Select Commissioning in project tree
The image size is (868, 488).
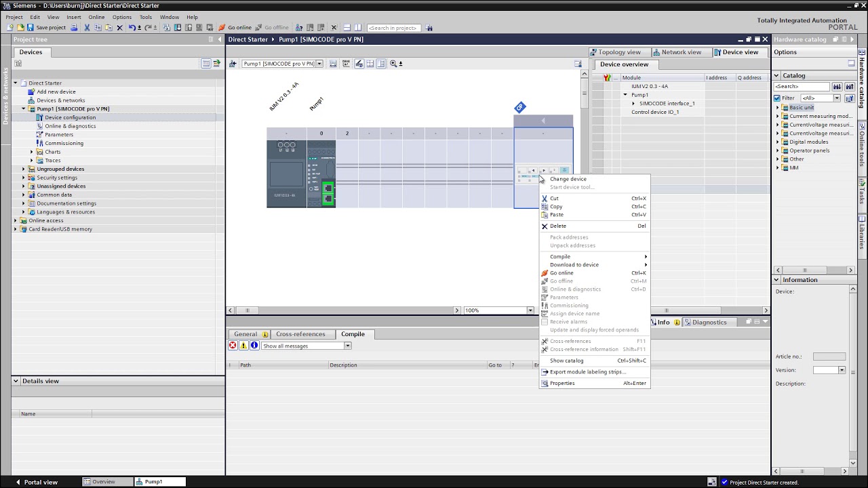[64, 143]
